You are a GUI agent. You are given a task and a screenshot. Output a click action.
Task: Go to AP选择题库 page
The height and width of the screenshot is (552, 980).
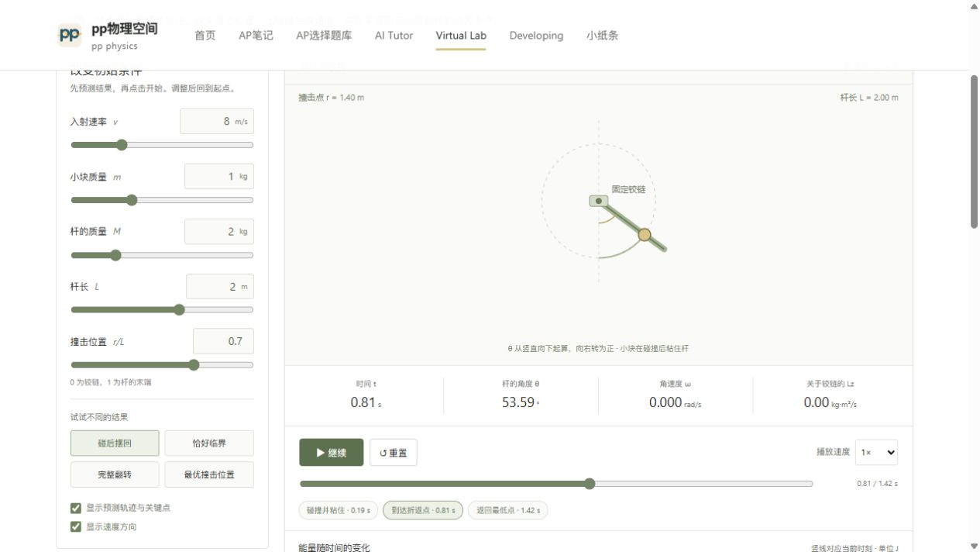tap(324, 36)
